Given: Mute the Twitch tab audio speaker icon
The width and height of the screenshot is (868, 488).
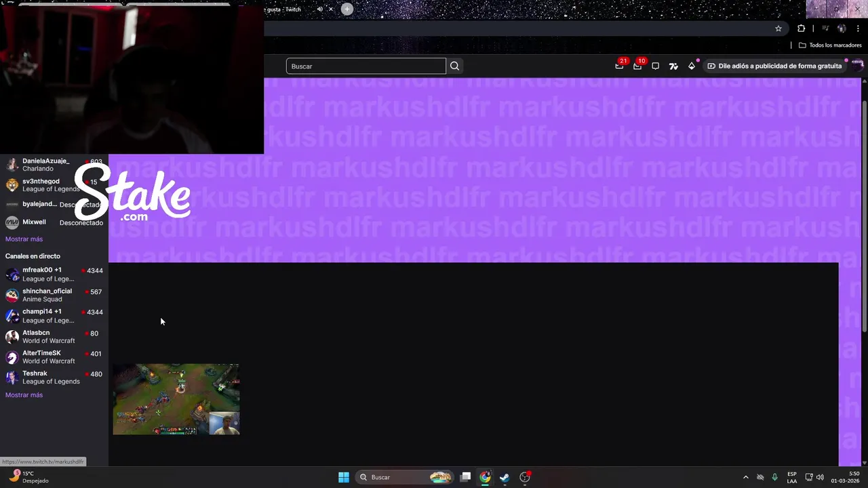Looking at the screenshot, I should 320,9.
